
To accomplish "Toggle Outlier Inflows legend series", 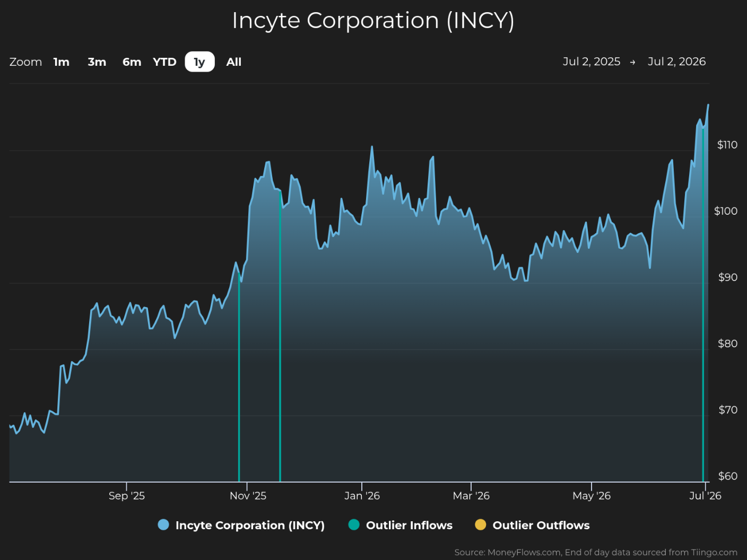I will click(x=401, y=525).
